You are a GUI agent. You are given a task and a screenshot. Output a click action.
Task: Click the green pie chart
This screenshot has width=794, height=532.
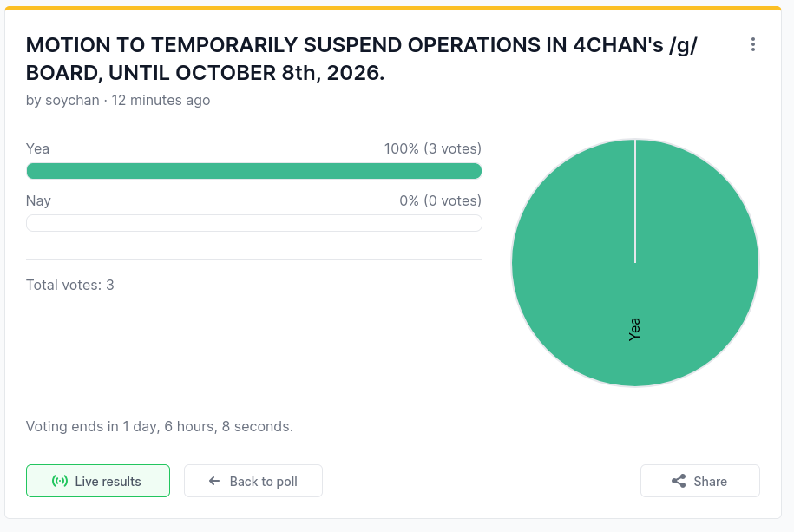point(635,262)
